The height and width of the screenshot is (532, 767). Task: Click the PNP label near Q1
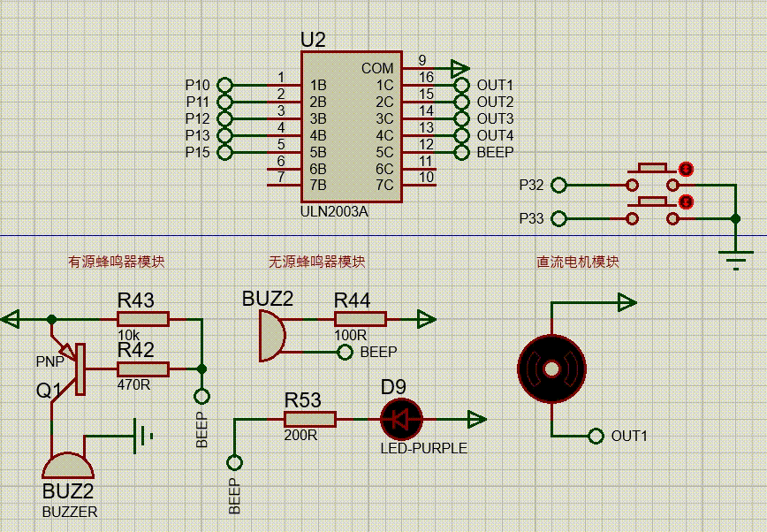(50, 361)
